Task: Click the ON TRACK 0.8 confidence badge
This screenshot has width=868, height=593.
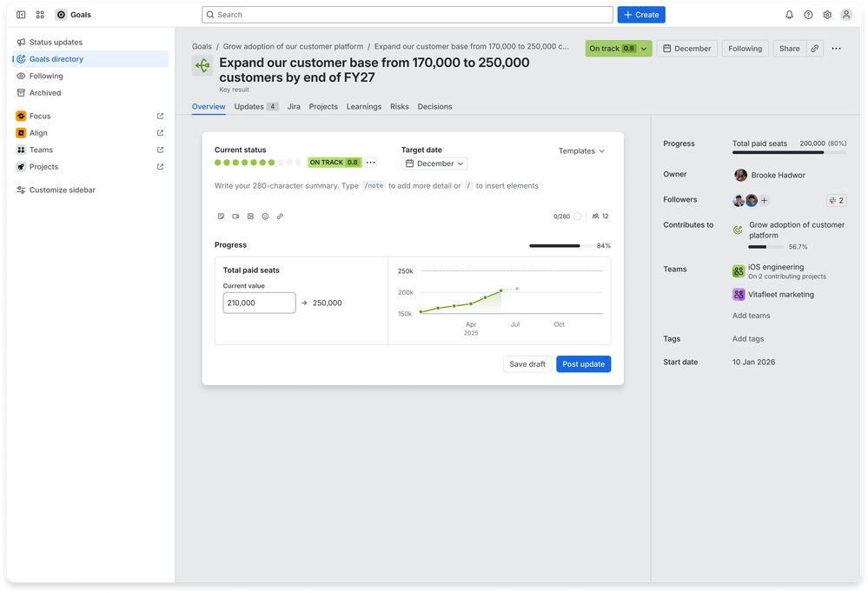Action: pos(335,163)
